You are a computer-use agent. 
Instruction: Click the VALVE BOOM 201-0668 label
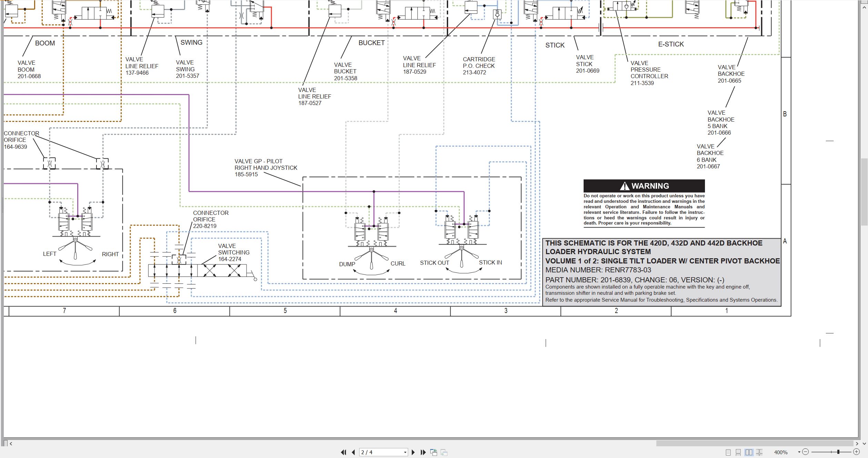29,69
